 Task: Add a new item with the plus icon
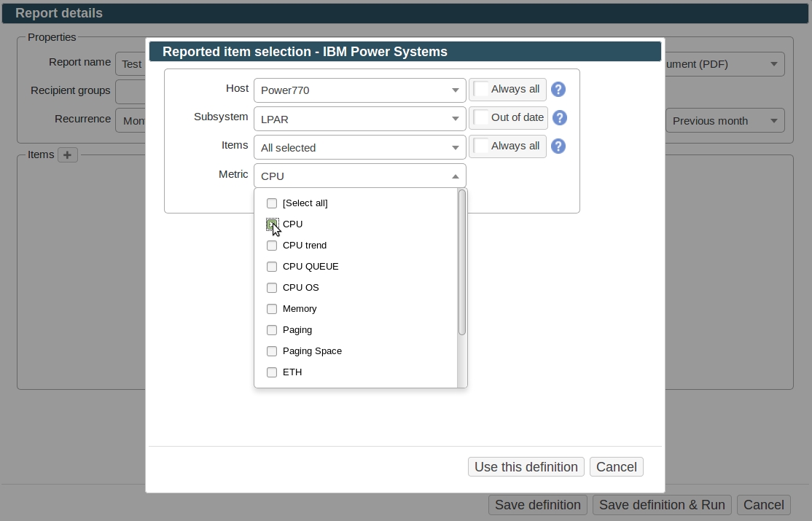tap(67, 155)
